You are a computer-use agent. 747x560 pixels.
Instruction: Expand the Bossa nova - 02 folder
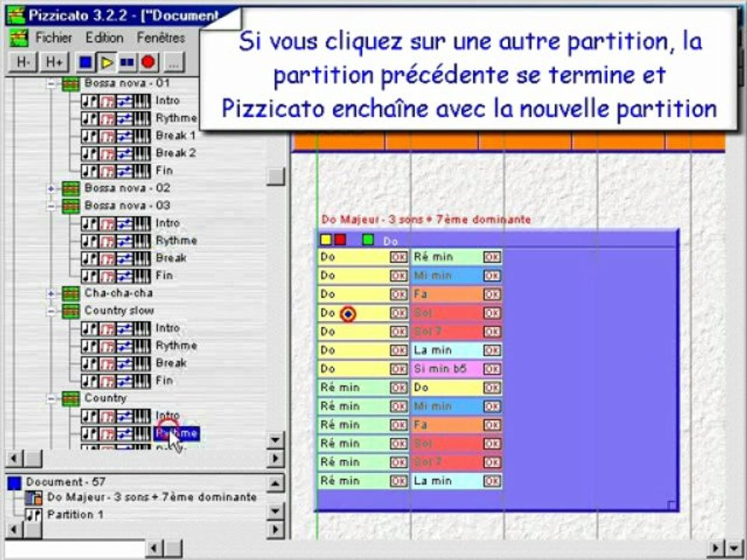(51, 188)
